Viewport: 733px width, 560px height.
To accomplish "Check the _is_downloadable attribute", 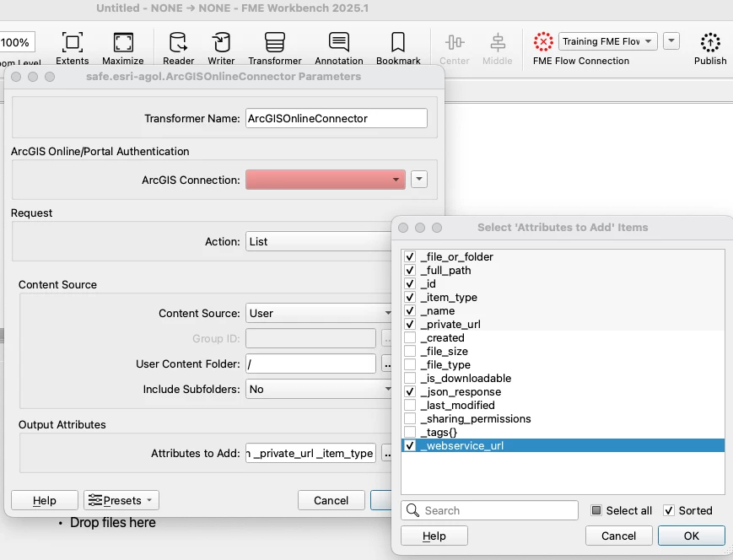I will coord(410,378).
